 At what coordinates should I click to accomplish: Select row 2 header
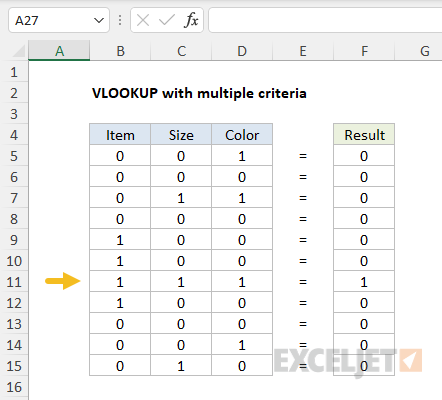14,93
